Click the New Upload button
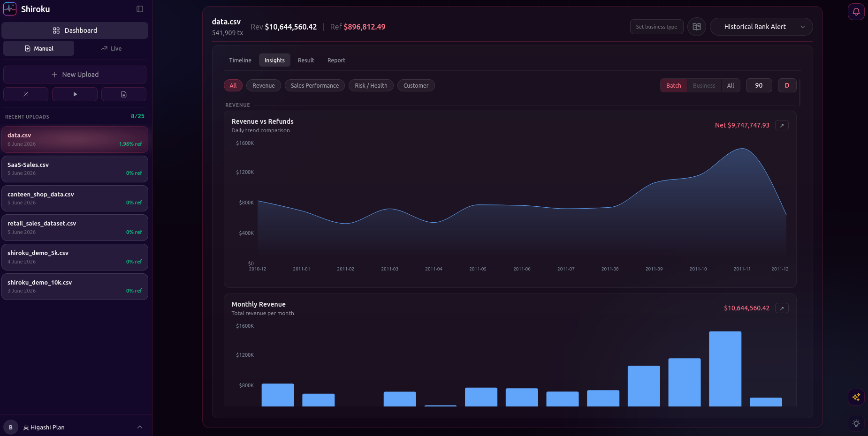Image resolution: width=868 pixels, height=436 pixels. (x=75, y=75)
